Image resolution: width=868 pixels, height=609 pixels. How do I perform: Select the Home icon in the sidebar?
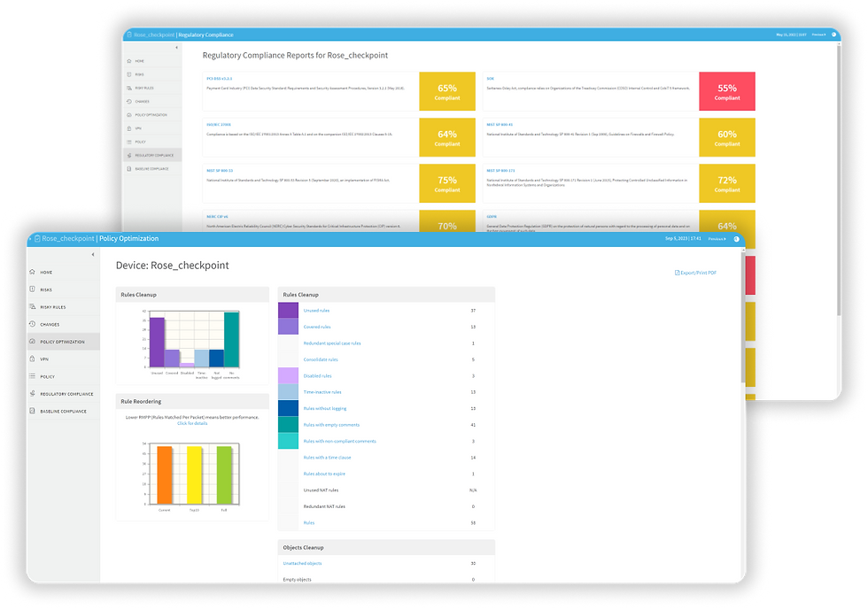click(x=33, y=272)
